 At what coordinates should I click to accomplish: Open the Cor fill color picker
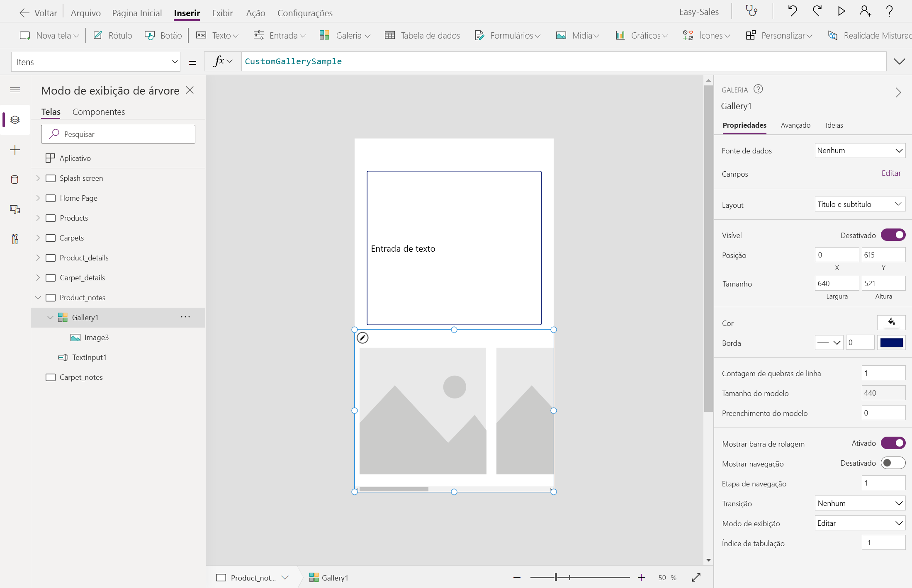(x=891, y=322)
